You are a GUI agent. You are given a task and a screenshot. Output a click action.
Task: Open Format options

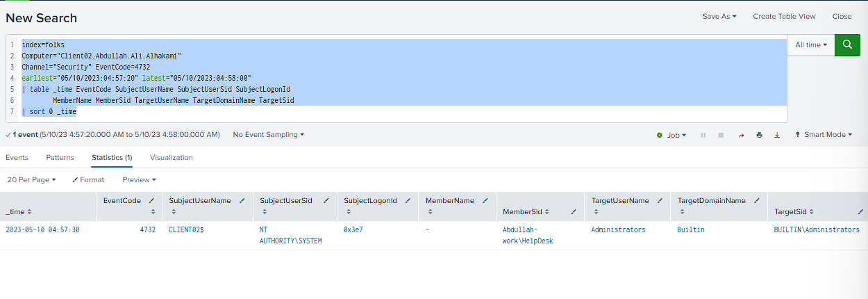[88, 179]
